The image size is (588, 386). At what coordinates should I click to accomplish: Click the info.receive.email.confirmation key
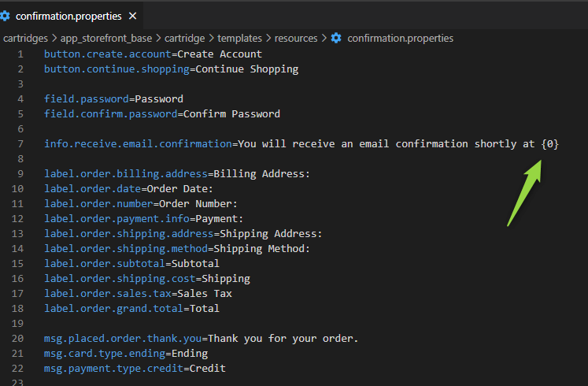point(138,144)
